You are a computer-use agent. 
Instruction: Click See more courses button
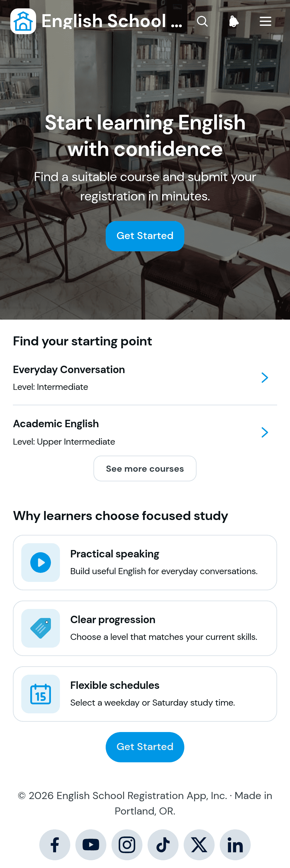[x=145, y=469]
